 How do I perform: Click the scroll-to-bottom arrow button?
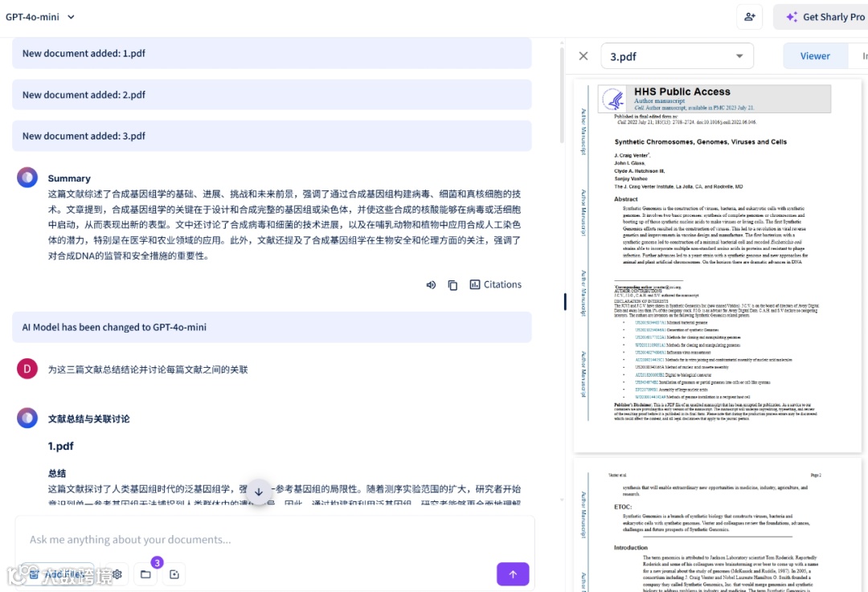coord(259,492)
